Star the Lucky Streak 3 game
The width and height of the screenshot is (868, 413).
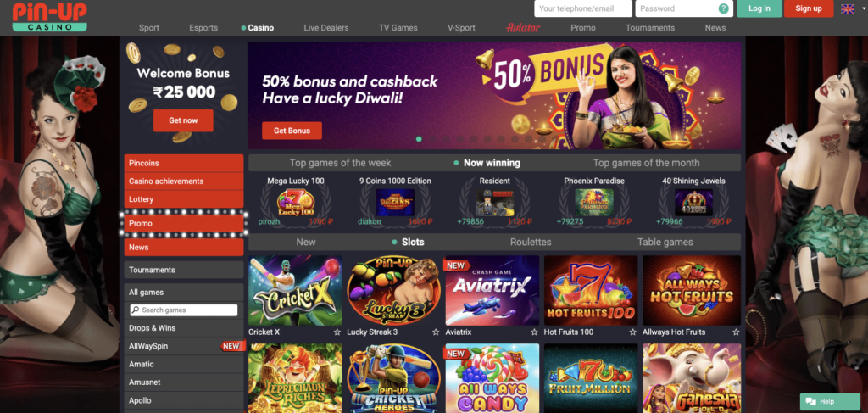[436, 332]
